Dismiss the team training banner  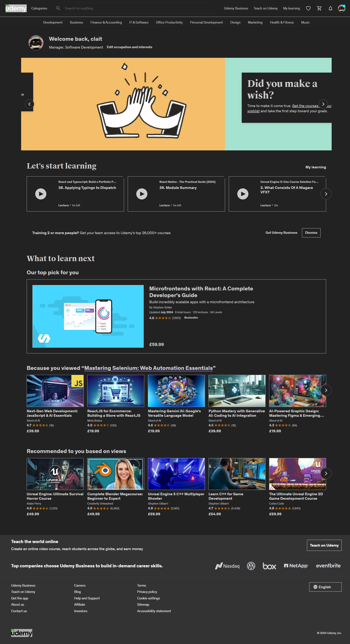click(x=311, y=232)
